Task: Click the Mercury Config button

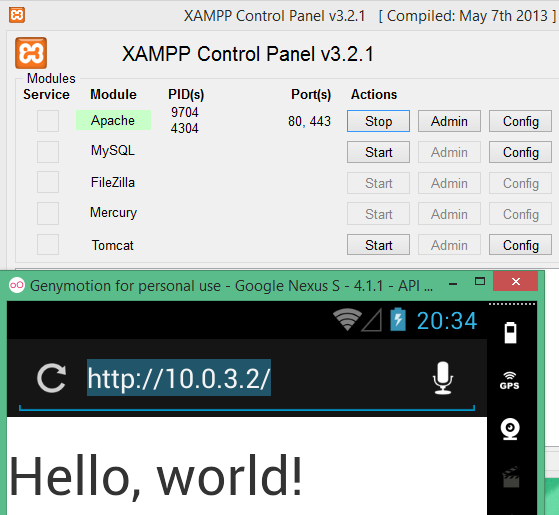Action: coord(520,214)
